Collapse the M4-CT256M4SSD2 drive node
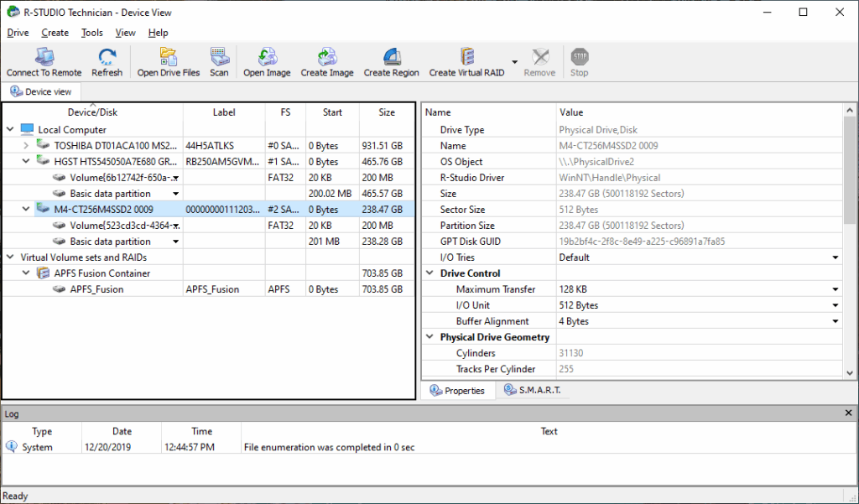 [x=26, y=210]
